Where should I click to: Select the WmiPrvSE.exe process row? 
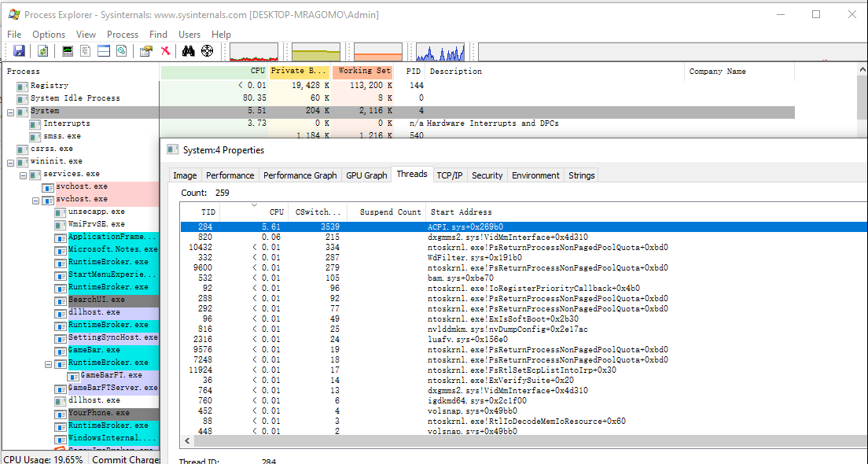pyautogui.click(x=82, y=224)
